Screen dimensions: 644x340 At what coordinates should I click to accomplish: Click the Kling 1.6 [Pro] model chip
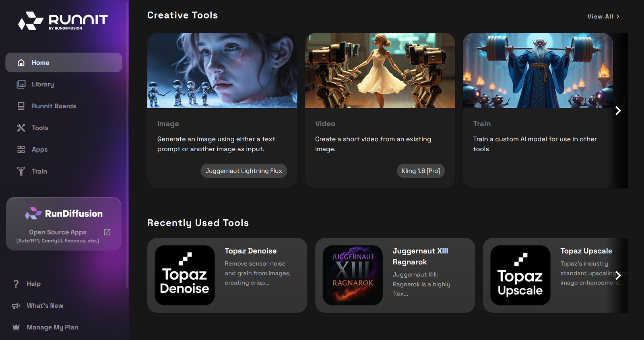point(421,171)
